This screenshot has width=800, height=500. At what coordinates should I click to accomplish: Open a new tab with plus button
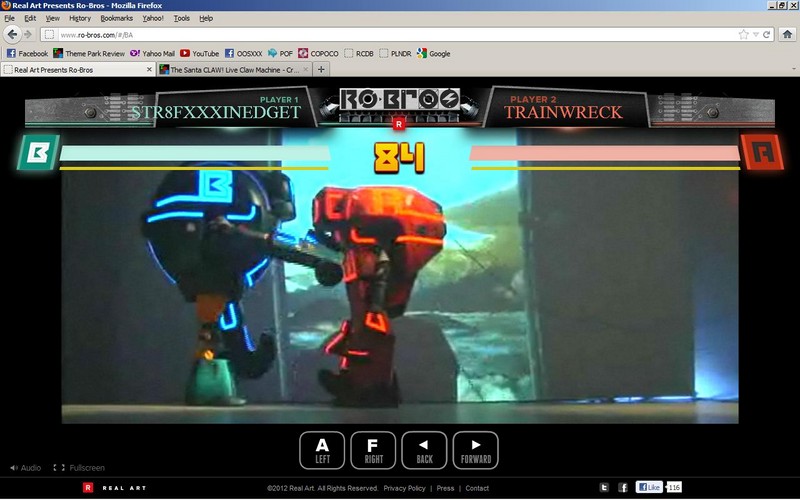click(x=321, y=69)
